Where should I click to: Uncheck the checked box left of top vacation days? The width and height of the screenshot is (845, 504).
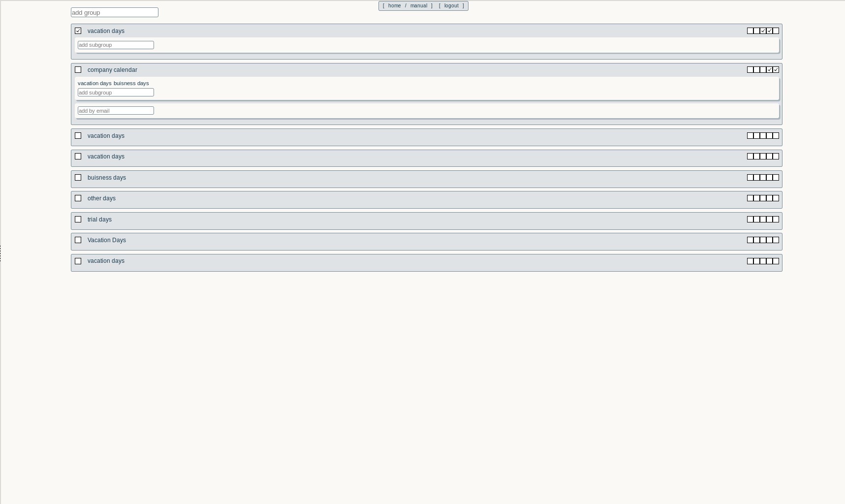(78, 31)
